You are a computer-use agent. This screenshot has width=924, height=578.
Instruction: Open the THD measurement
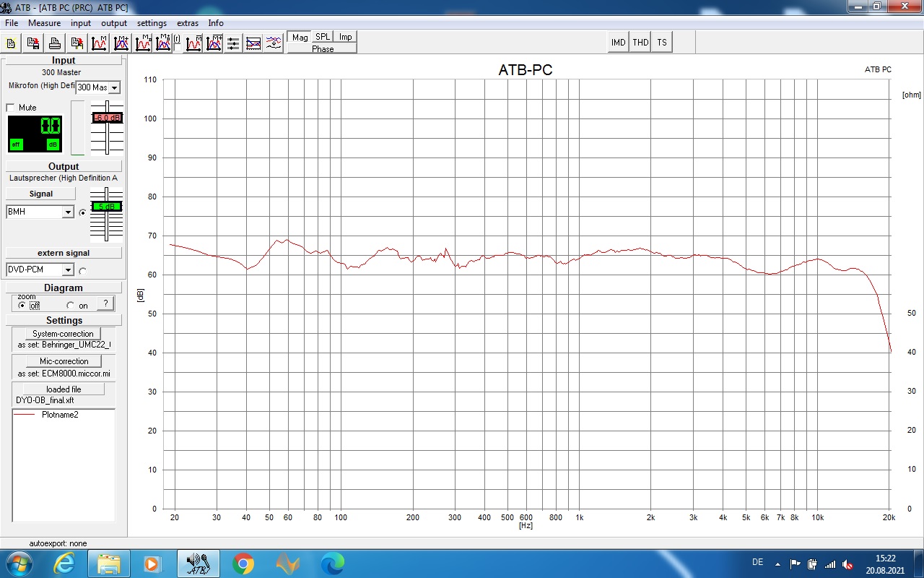(x=640, y=43)
